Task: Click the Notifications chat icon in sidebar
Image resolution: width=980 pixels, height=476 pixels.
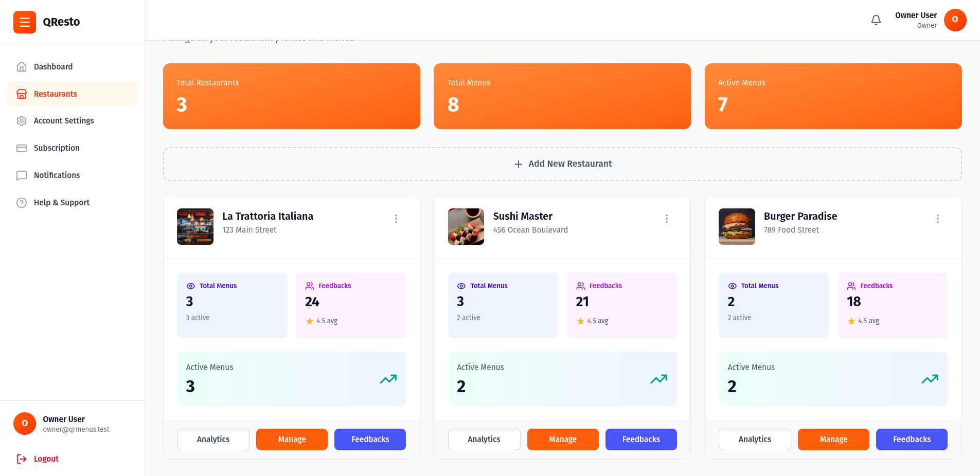Action: (x=22, y=175)
